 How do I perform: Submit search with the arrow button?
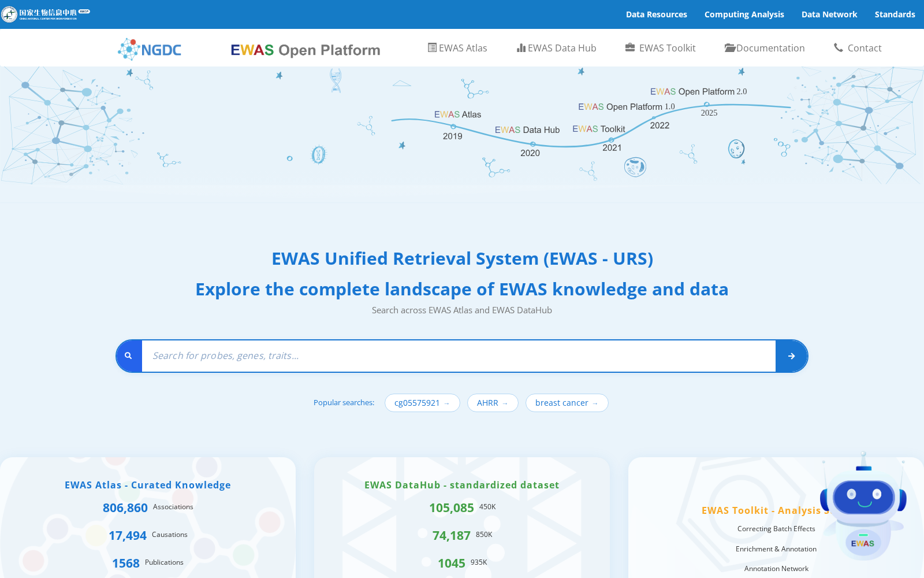tap(791, 356)
